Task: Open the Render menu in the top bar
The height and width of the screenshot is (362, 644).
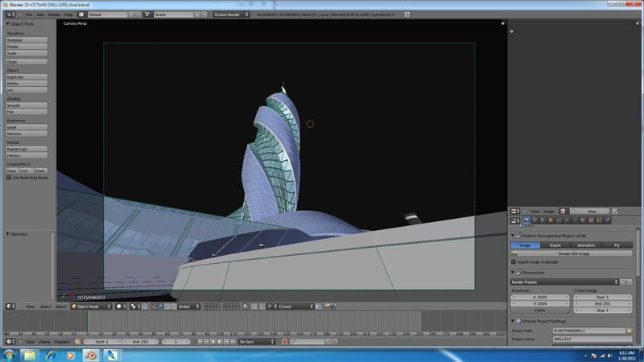Action: tap(54, 14)
